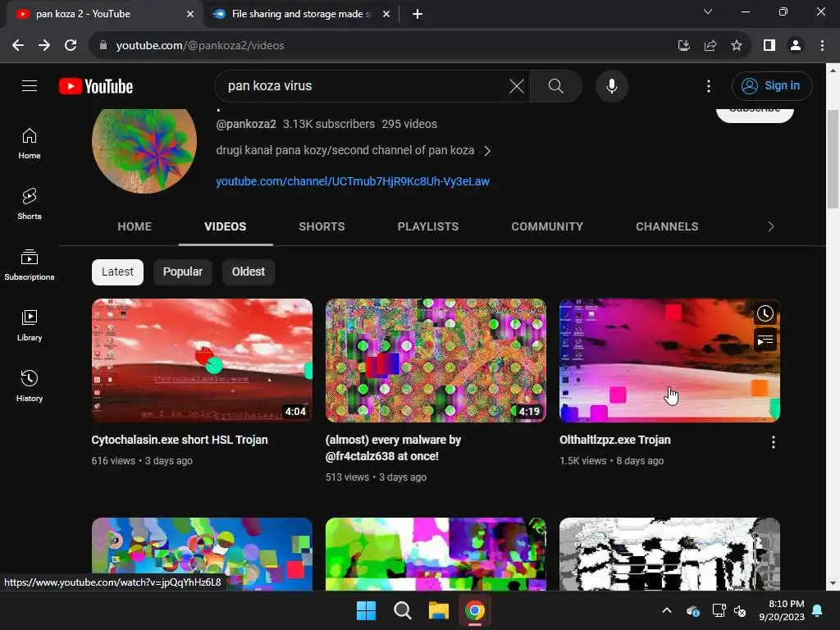Open (almost) every malware video title
Image resolution: width=840 pixels, height=630 pixels.
point(393,448)
